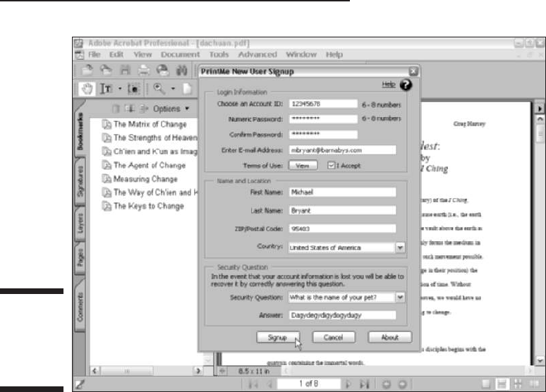
Task: Click the Open folder toolbar icon
Action: [87, 70]
